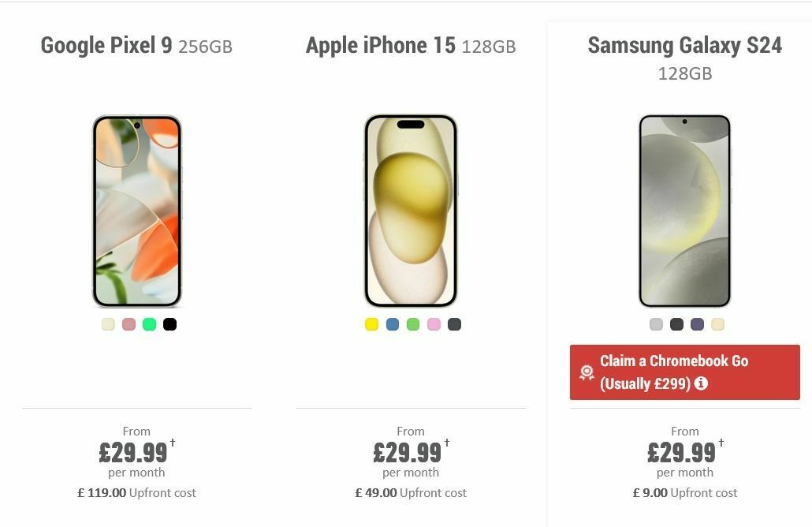This screenshot has height=527, width=812.
Task: Select the pink color option for iPhone 15
Action: click(x=434, y=323)
